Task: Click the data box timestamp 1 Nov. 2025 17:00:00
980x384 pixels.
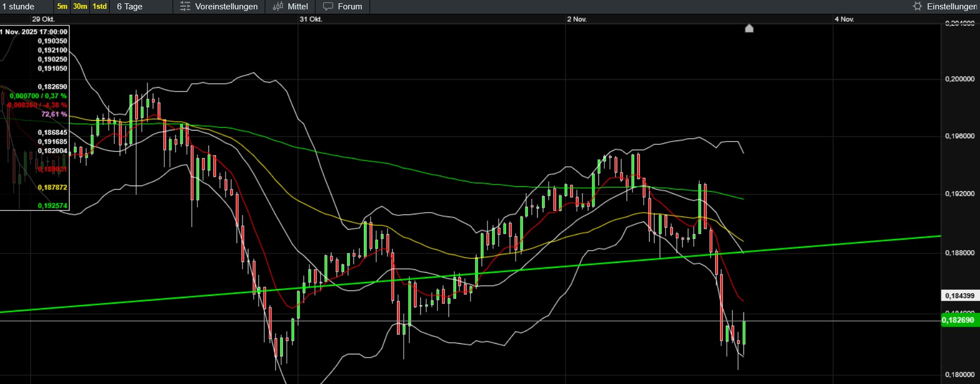Action: coord(34,32)
